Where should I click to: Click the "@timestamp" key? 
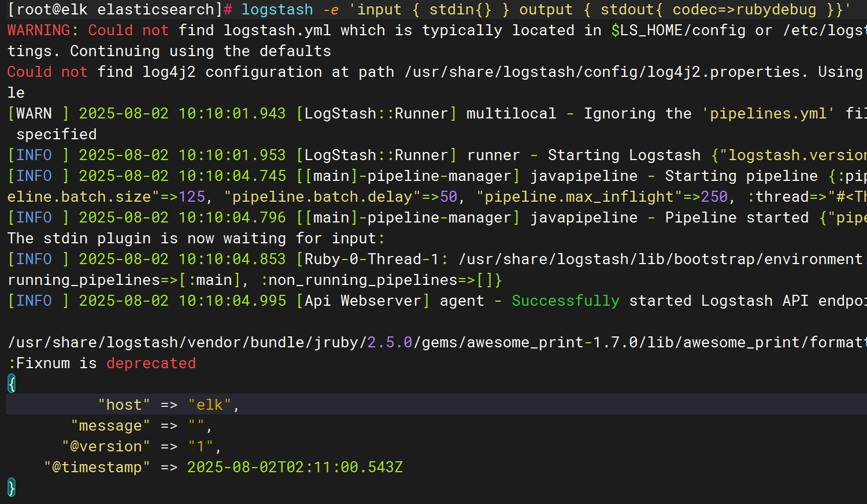(x=97, y=468)
